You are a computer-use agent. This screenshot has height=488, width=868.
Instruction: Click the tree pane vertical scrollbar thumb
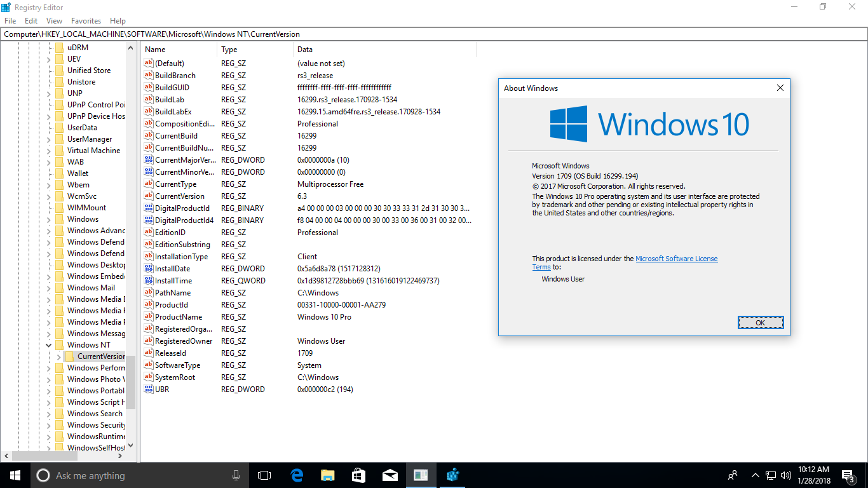[131, 381]
